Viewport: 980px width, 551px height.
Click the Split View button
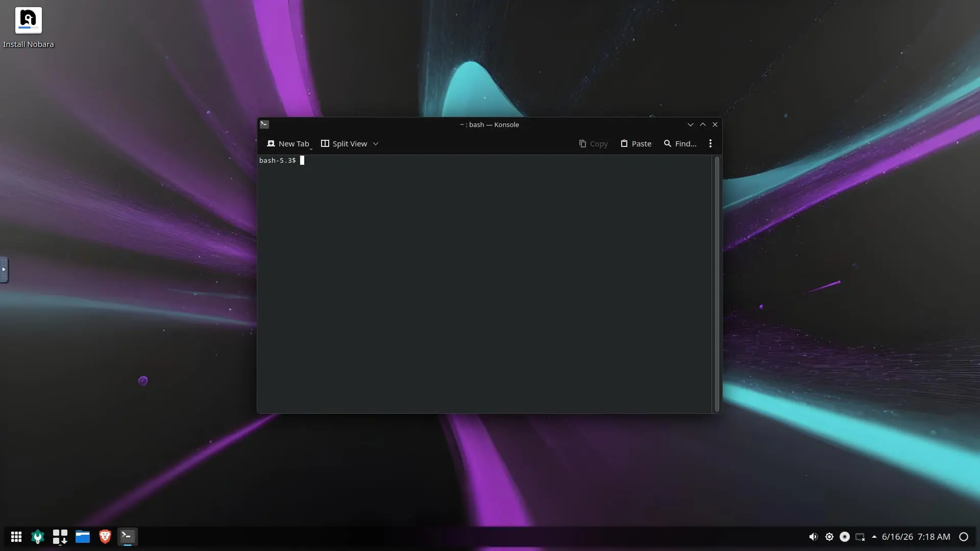tap(344, 144)
